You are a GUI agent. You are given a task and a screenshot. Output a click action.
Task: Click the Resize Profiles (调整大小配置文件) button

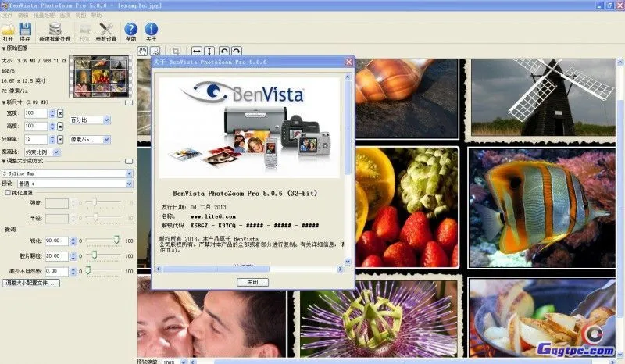31,282
